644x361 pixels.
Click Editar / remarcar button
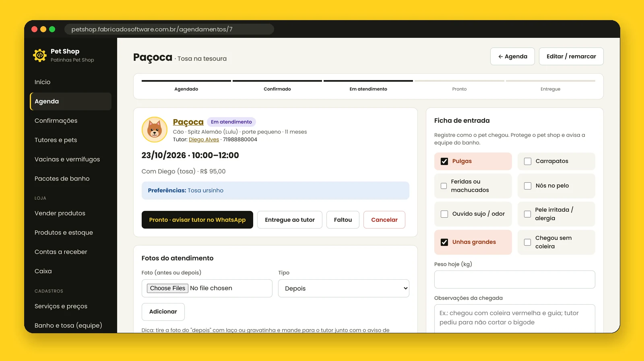[571, 56]
